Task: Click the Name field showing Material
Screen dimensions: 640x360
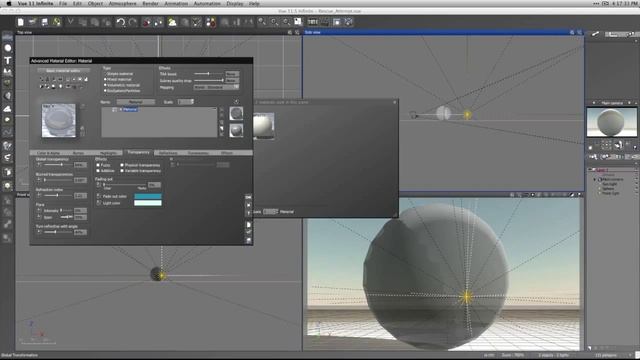Action: click(136, 102)
